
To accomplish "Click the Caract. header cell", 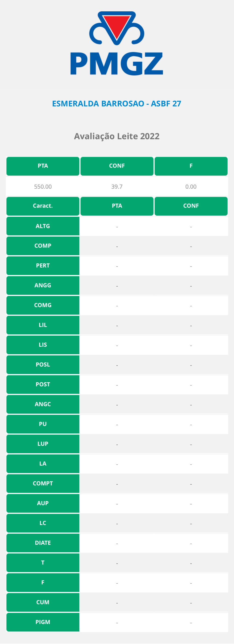I will (x=43, y=206).
